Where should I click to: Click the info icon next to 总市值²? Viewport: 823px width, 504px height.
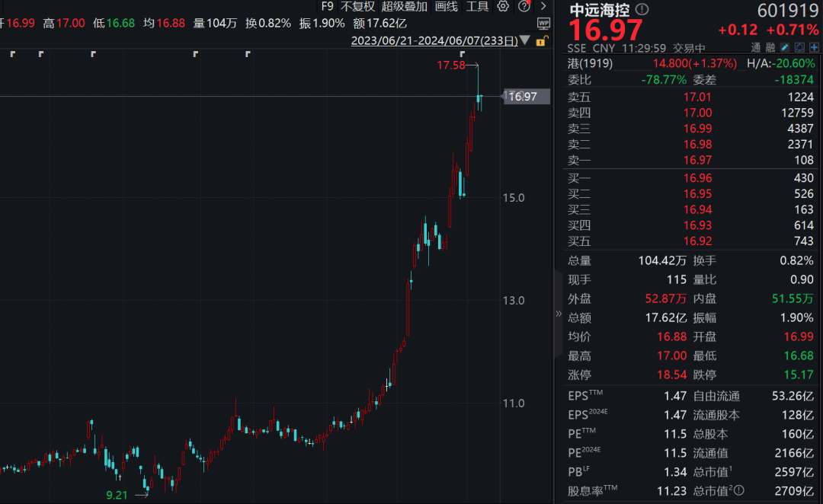coord(738,491)
